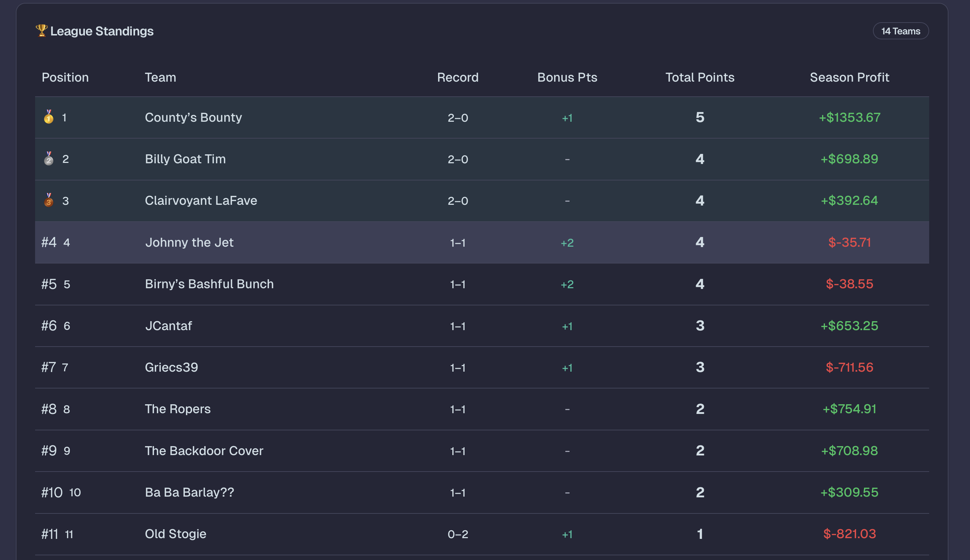Screen dimensions: 970x560
Task: Click the silver medal icon for second place
Action: coord(48,159)
